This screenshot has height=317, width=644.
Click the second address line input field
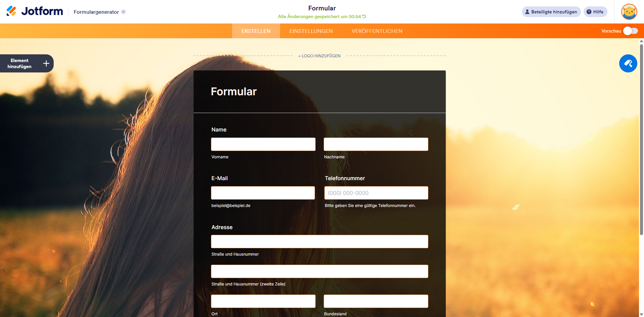pyautogui.click(x=320, y=271)
